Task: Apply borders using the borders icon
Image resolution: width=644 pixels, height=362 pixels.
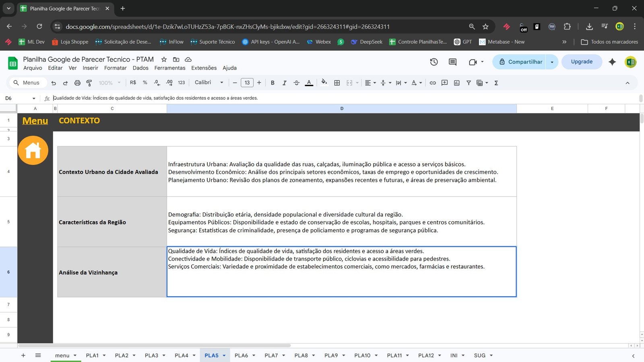Action: tap(337, 83)
